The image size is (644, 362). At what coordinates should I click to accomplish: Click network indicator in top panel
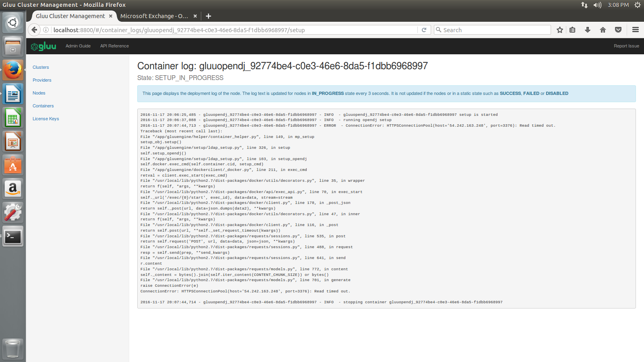[584, 5]
